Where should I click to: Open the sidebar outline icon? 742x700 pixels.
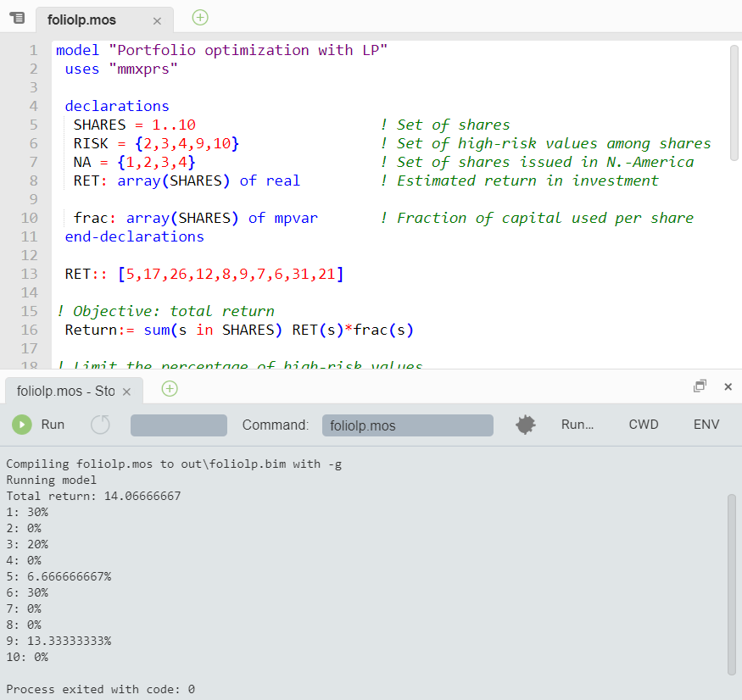[18, 19]
